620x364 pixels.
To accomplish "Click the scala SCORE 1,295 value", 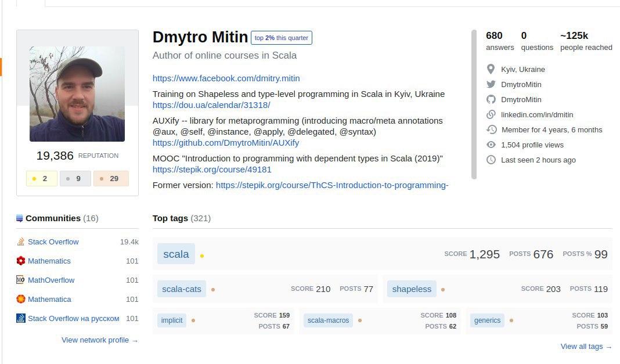I will click(484, 254).
